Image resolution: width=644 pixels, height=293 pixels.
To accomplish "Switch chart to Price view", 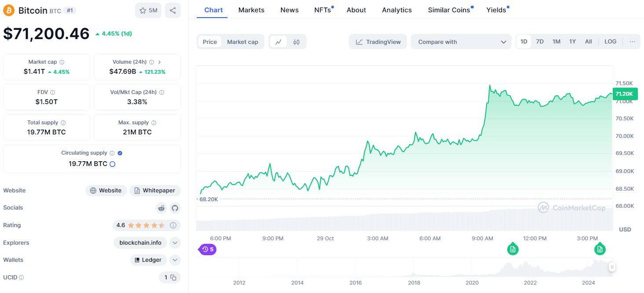I will [210, 42].
